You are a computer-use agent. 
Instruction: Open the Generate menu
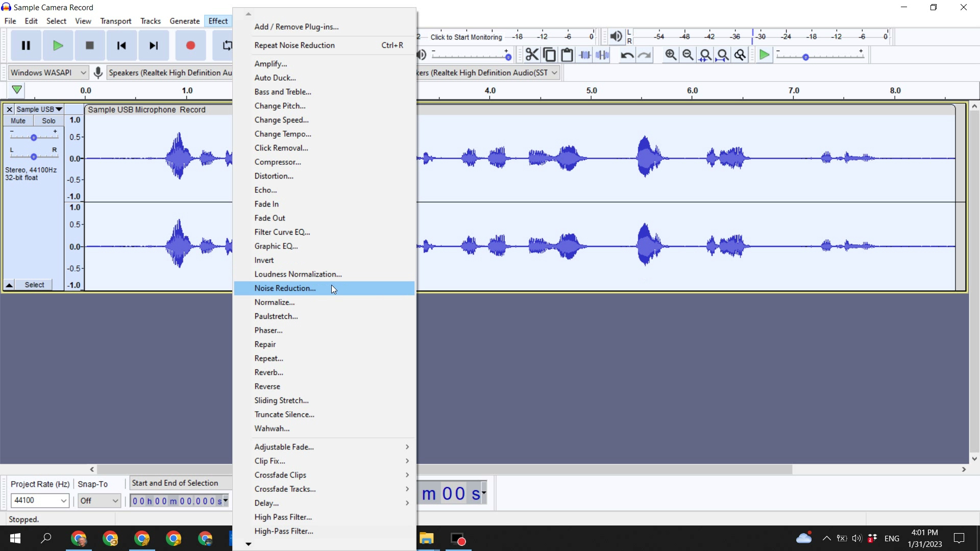[x=184, y=21]
